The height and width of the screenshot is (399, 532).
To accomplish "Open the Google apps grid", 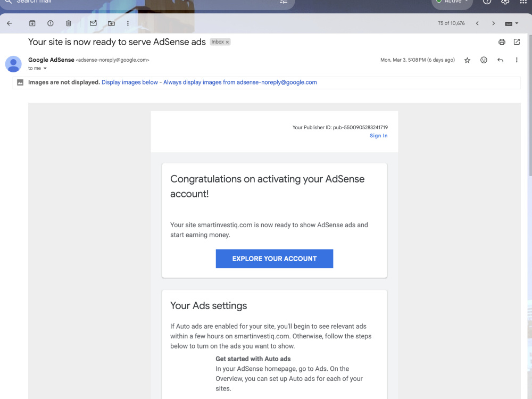I will (x=523, y=2).
